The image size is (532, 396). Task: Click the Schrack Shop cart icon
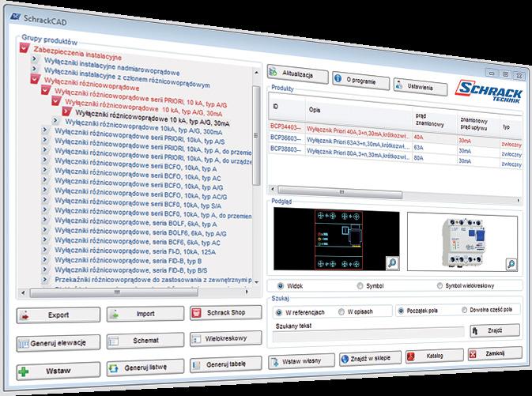point(196,313)
